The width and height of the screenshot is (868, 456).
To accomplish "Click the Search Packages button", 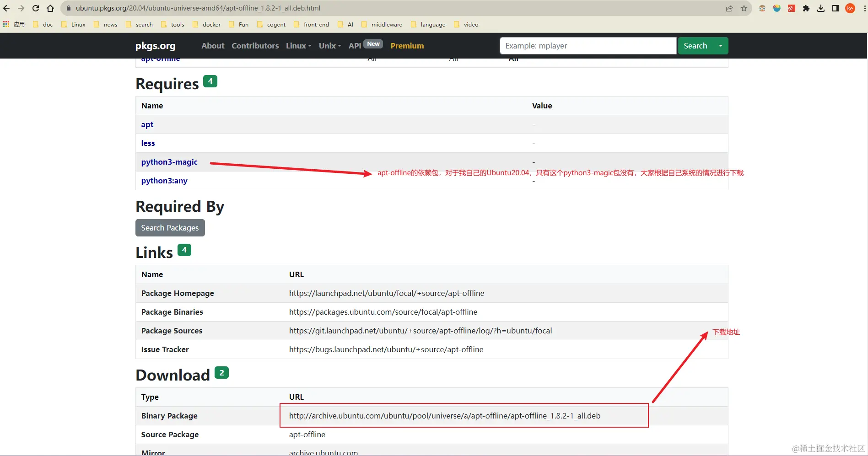I will (x=170, y=228).
